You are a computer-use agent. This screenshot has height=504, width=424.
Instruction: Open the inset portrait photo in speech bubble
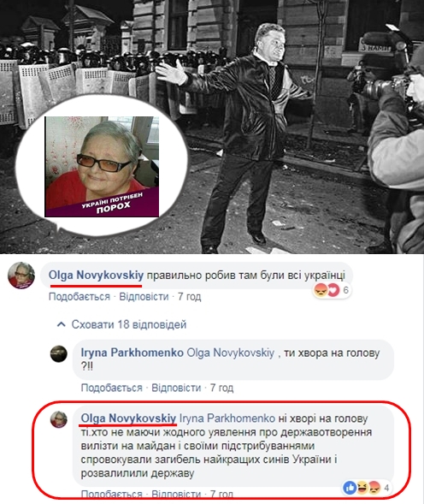[102, 167]
